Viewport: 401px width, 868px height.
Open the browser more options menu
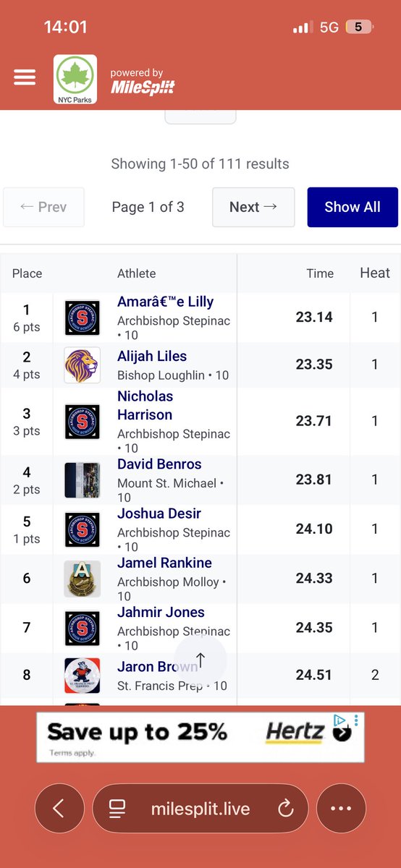(340, 809)
